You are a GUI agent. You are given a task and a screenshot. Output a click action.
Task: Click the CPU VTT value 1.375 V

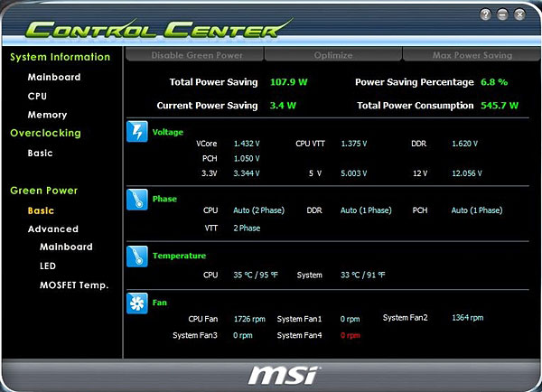(x=353, y=144)
